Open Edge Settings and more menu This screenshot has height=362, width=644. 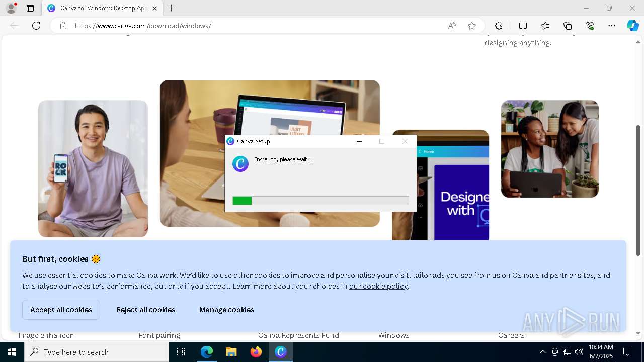pos(612,26)
